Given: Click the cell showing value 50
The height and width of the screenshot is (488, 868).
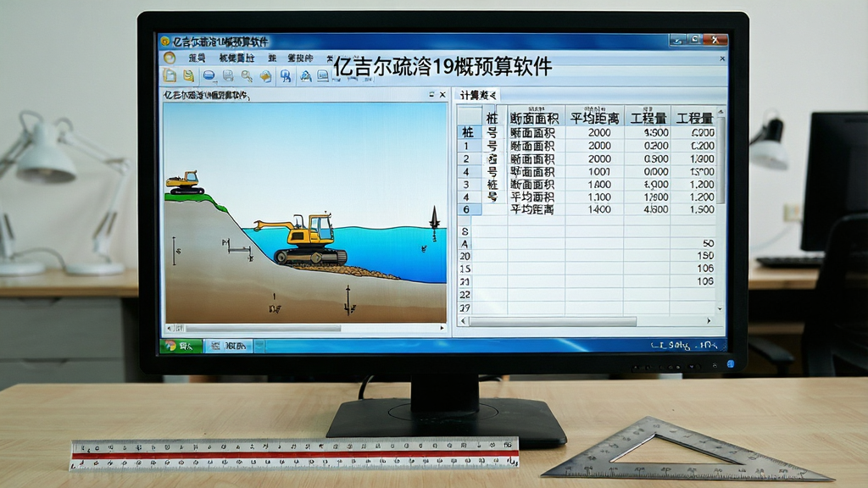Looking at the screenshot, I should pyautogui.click(x=694, y=243).
